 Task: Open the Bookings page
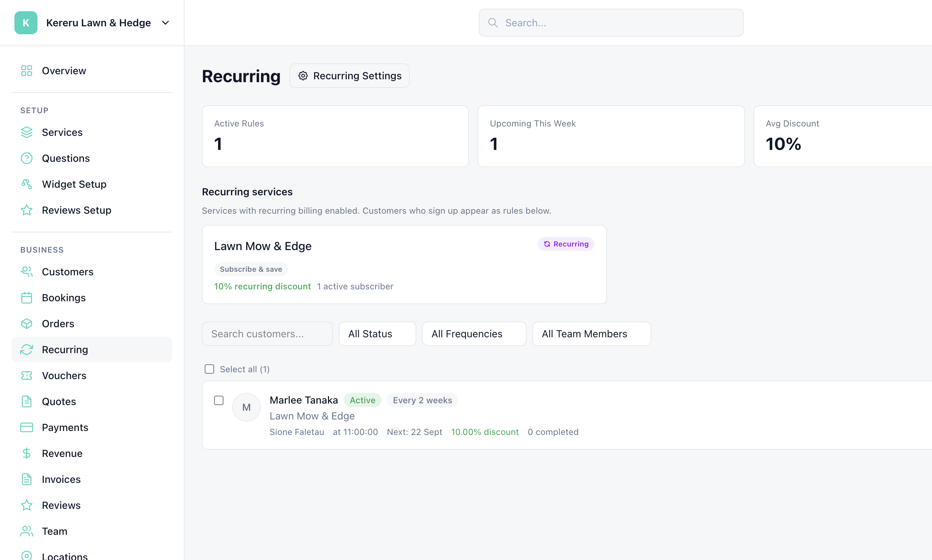point(92,298)
